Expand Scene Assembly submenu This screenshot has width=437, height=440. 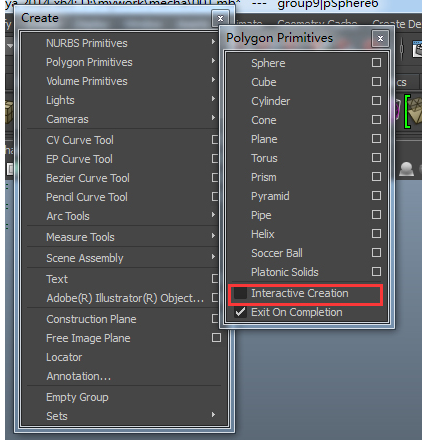(x=213, y=257)
